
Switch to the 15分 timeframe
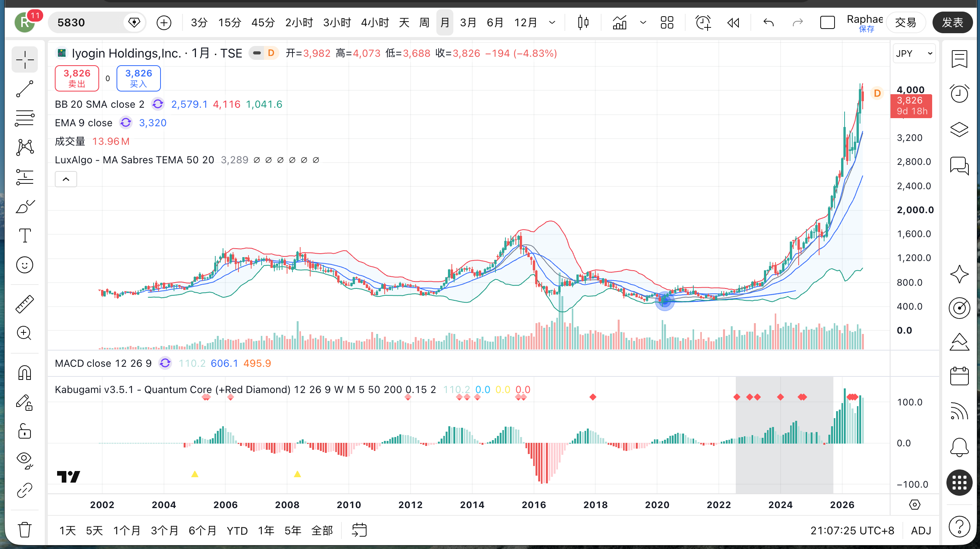click(230, 23)
